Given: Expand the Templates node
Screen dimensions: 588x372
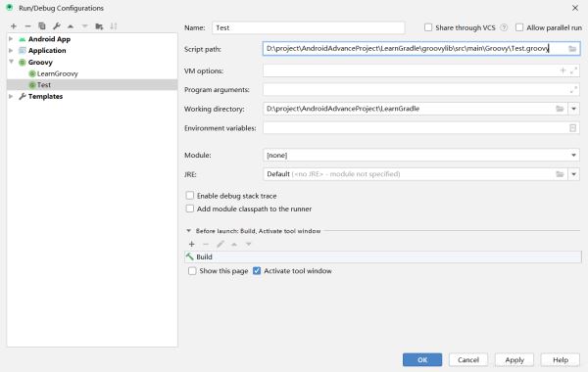Looking at the screenshot, I should (x=11, y=96).
